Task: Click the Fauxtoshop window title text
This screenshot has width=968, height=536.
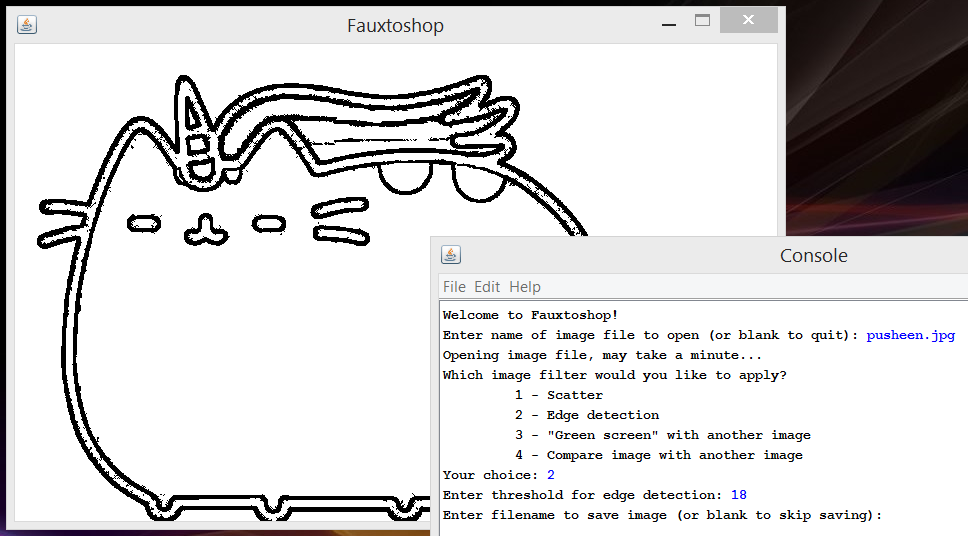Action: click(395, 25)
